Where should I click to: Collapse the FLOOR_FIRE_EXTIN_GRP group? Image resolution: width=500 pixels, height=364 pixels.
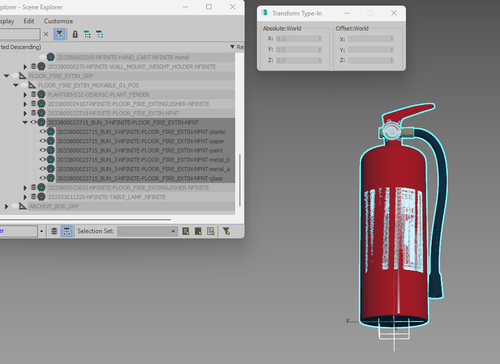pos(6,76)
